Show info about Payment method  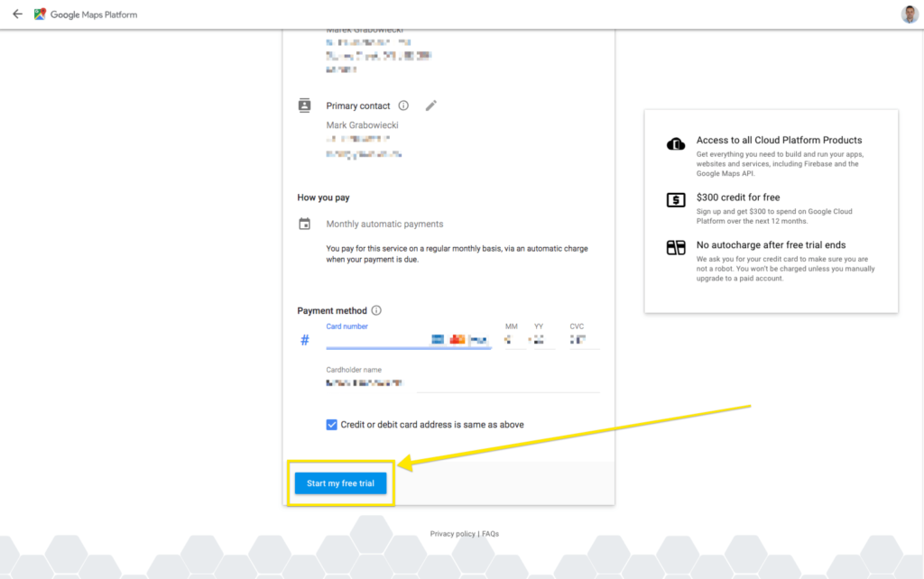click(x=376, y=310)
